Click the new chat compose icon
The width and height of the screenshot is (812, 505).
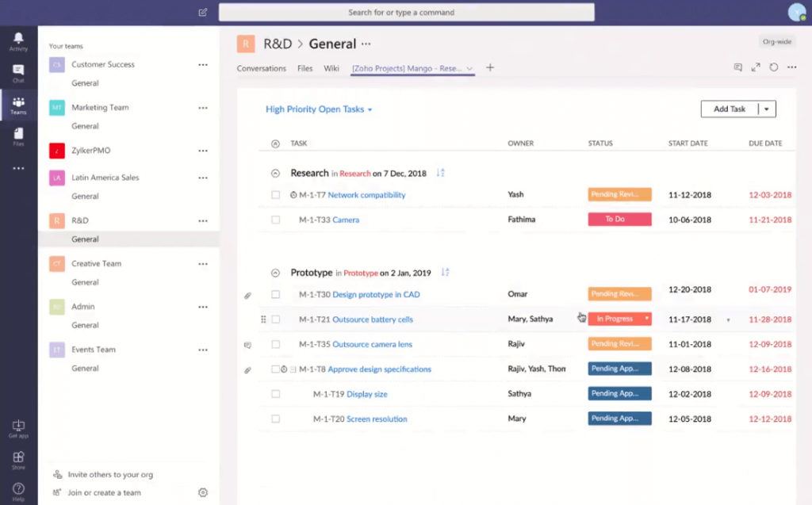(202, 12)
